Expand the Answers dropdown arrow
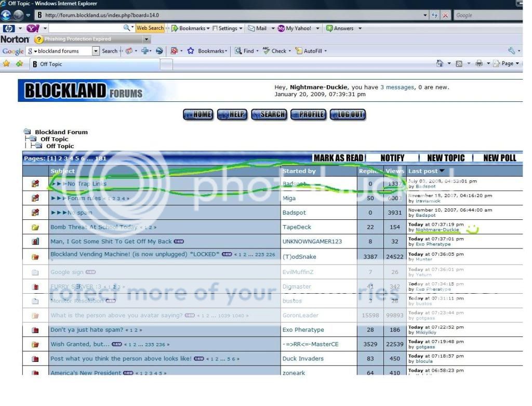 (360, 29)
